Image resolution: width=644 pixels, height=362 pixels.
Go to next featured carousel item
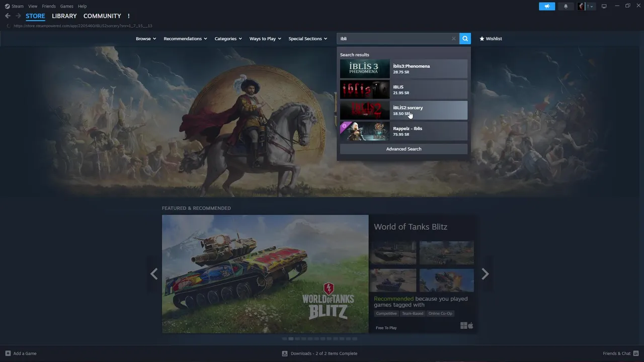[x=485, y=274]
